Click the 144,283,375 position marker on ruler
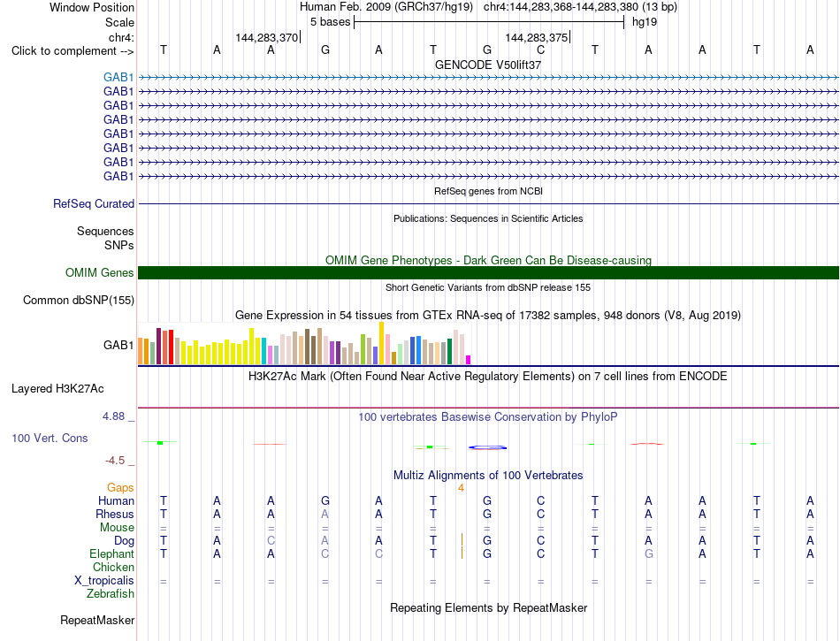Screen dimensions: 840x641 tap(538, 37)
